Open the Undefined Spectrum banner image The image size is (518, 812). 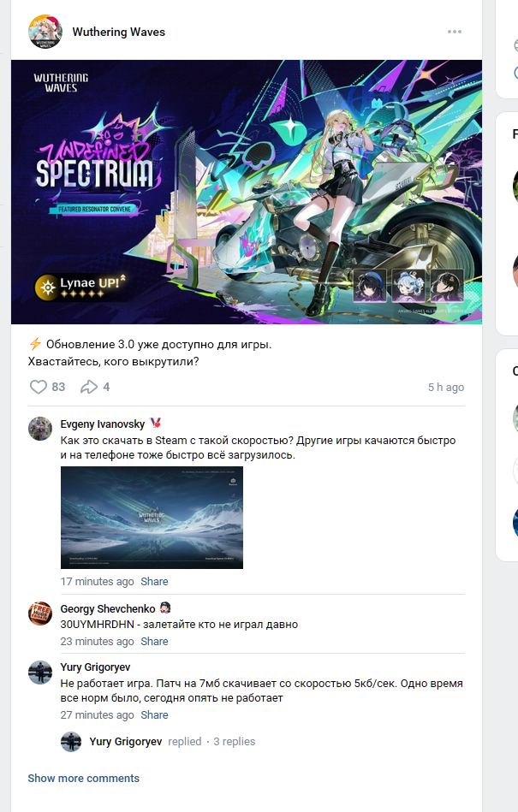247,193
